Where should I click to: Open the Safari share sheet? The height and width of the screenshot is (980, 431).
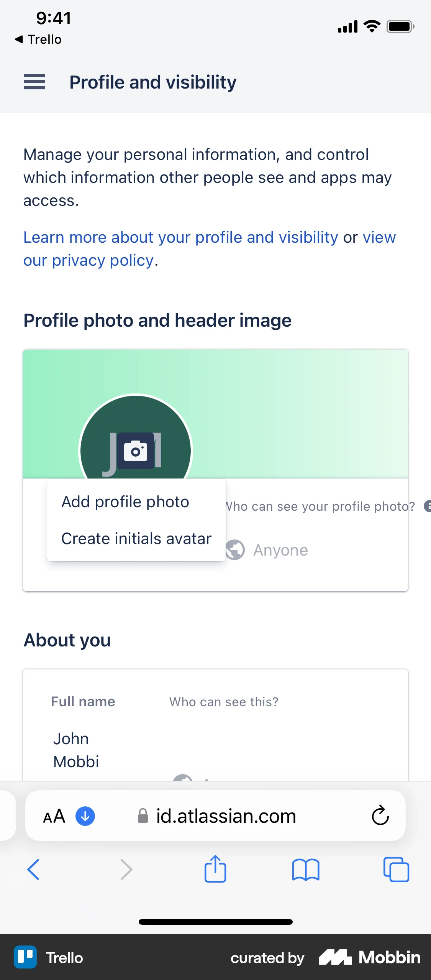215,869
